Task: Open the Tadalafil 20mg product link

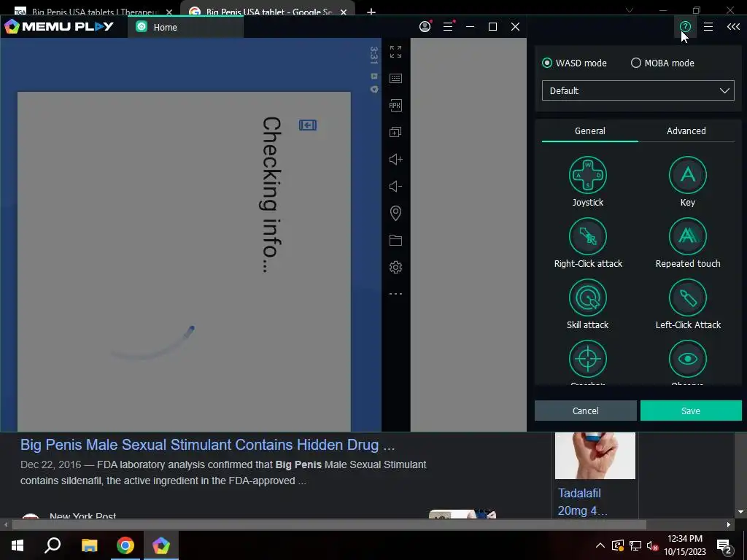Action: tap(582, 502)
